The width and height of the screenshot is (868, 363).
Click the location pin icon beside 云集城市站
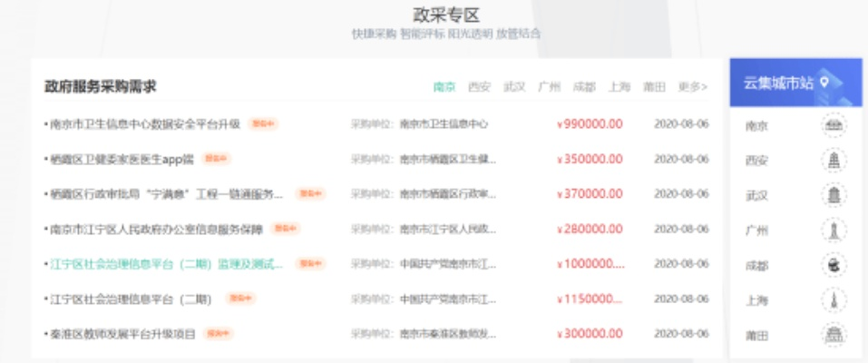[x=824, y=83]
